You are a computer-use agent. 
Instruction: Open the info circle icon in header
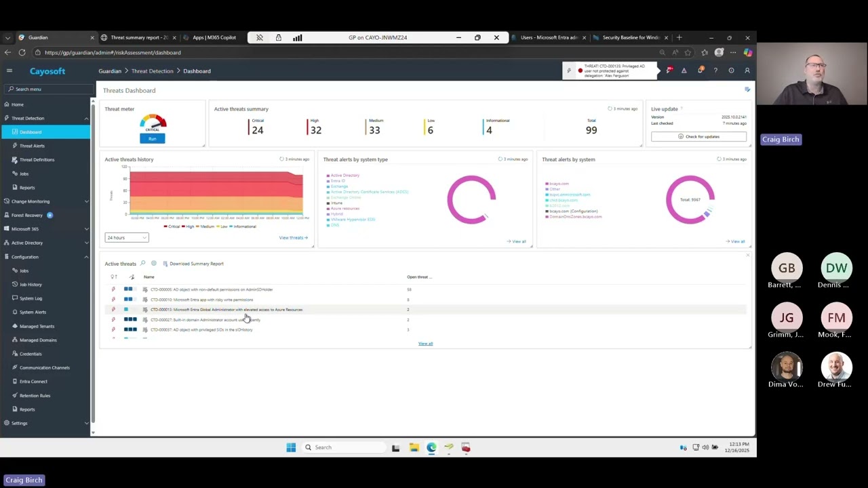[731, 70]
